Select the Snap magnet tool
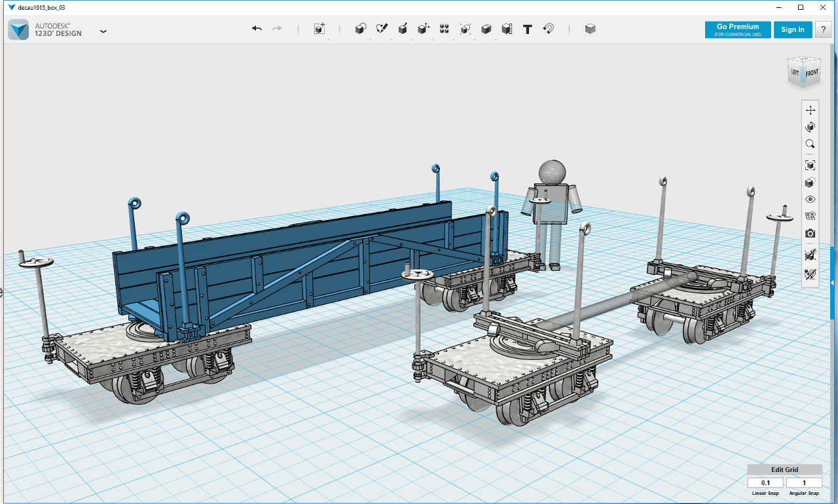 [x=549, y=29]
